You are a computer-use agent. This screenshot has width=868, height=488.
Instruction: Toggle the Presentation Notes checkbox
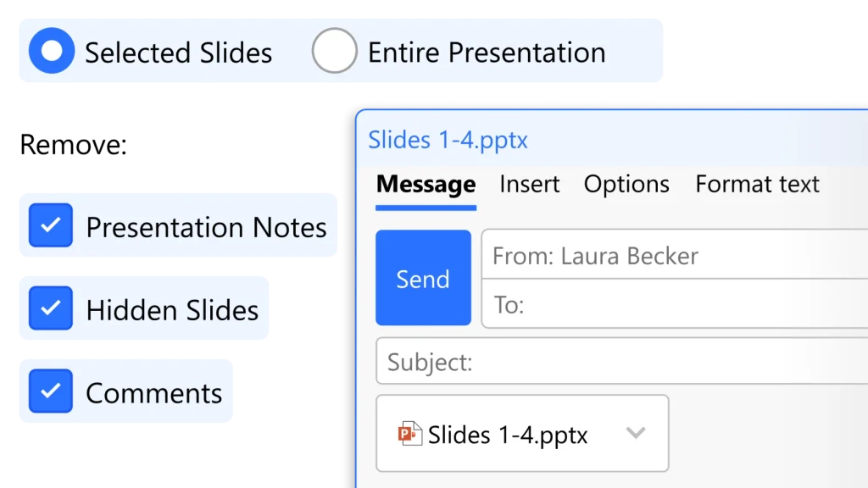(51, 225)
